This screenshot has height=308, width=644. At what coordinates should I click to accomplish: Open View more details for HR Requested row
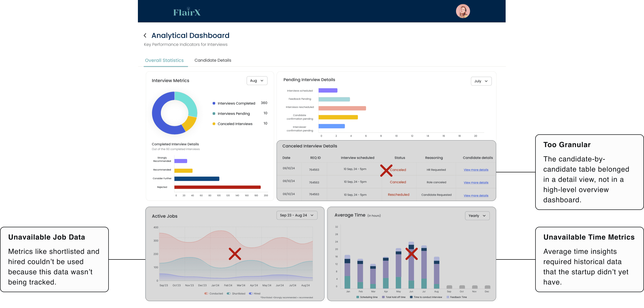(x=476, y=170)
